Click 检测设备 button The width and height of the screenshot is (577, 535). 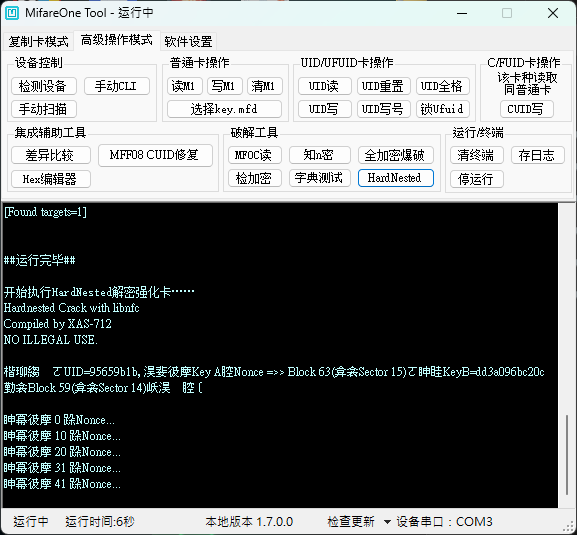(44, 86)
